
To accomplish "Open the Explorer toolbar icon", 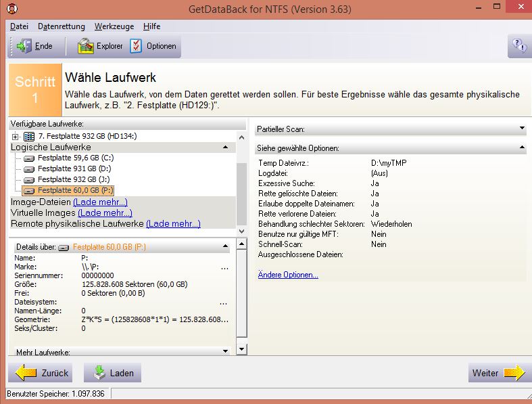I will click(x=85, y=46).
